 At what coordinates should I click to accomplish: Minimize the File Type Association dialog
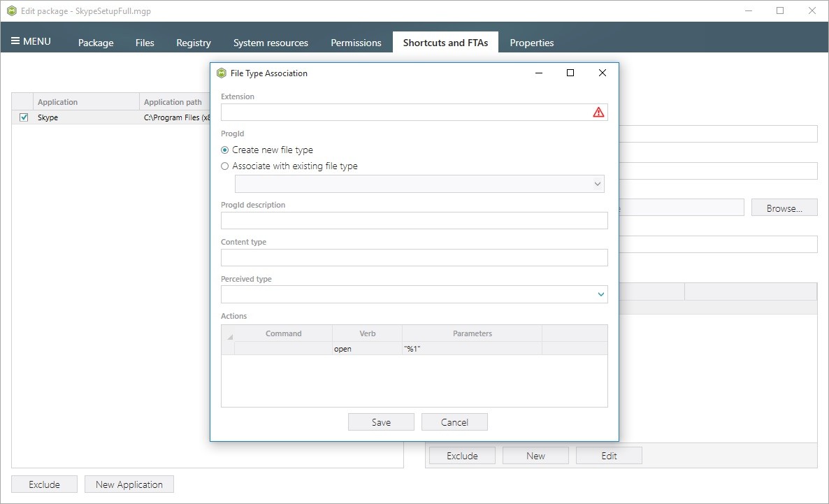pos(539,73)
